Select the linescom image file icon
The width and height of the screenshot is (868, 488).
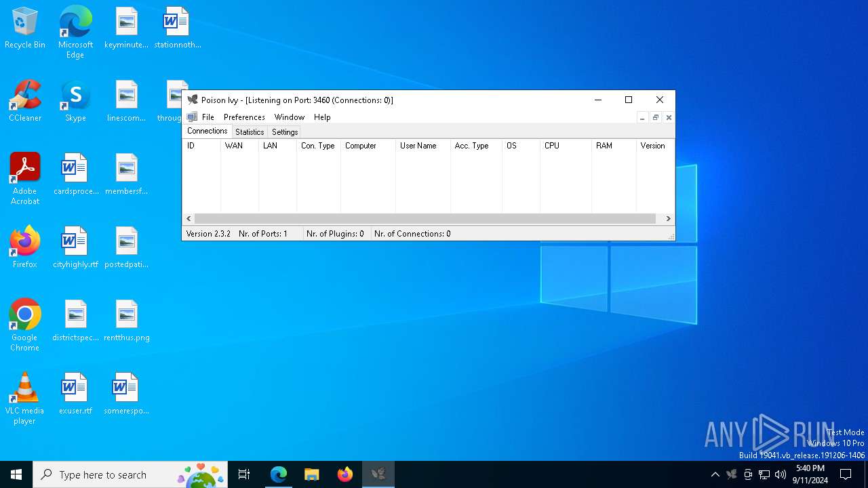[x=126, y=102]
